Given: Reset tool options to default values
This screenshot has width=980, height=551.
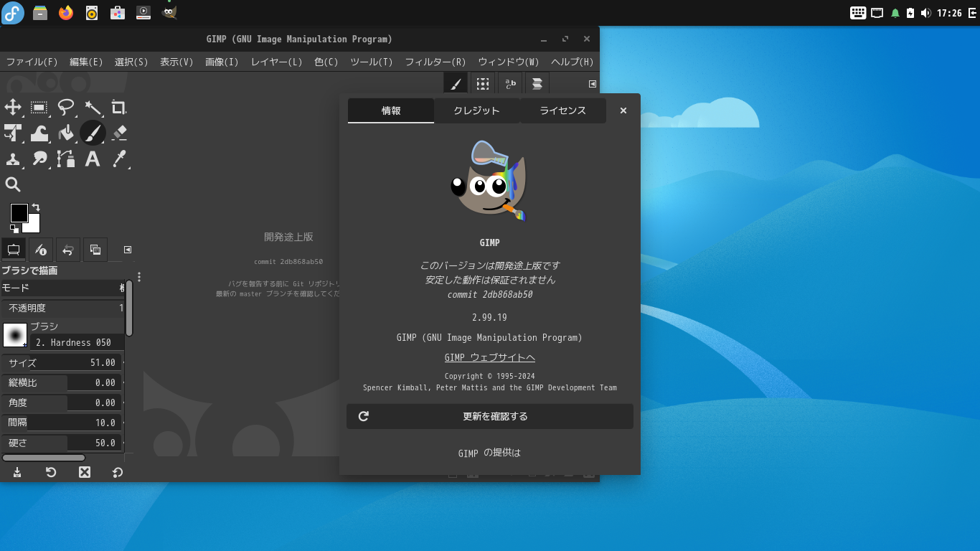Looking at the screenshot, I should pyautogui.click(x=118, y=472).
